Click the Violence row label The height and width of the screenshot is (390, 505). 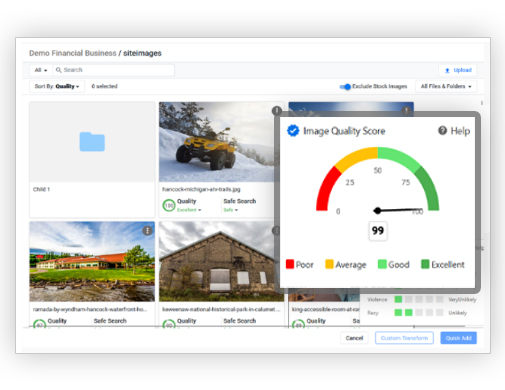point(377,299)
